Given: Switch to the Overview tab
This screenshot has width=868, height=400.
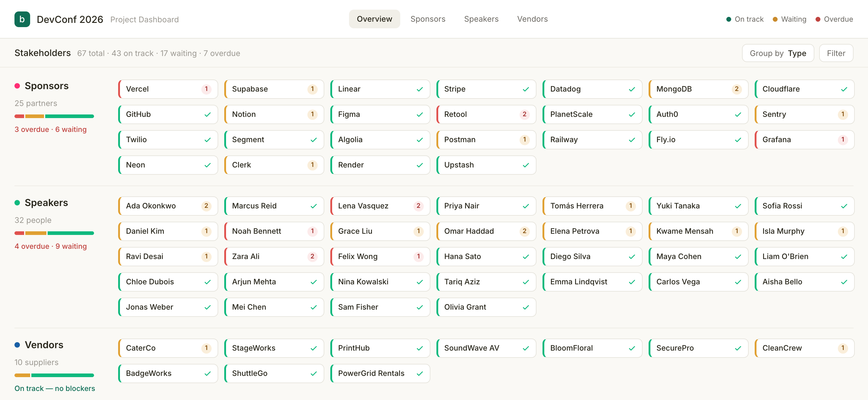Looking at the screenshot, I should 374,19.
